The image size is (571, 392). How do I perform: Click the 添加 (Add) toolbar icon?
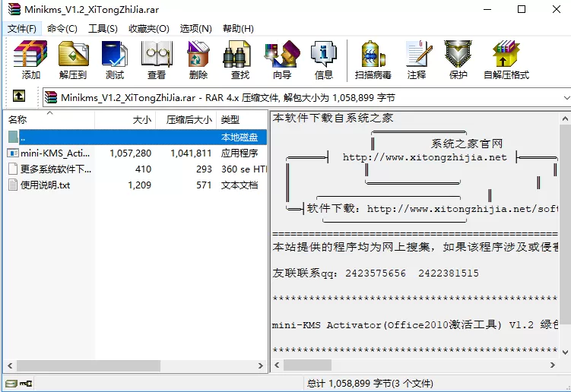click(x=30, y=60)
